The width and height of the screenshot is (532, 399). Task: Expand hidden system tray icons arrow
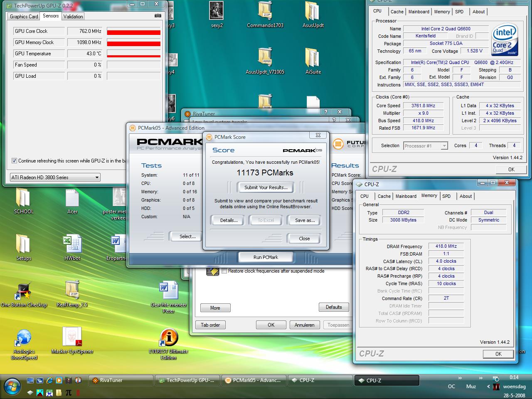pyautogui.click(x=489, y=387)
